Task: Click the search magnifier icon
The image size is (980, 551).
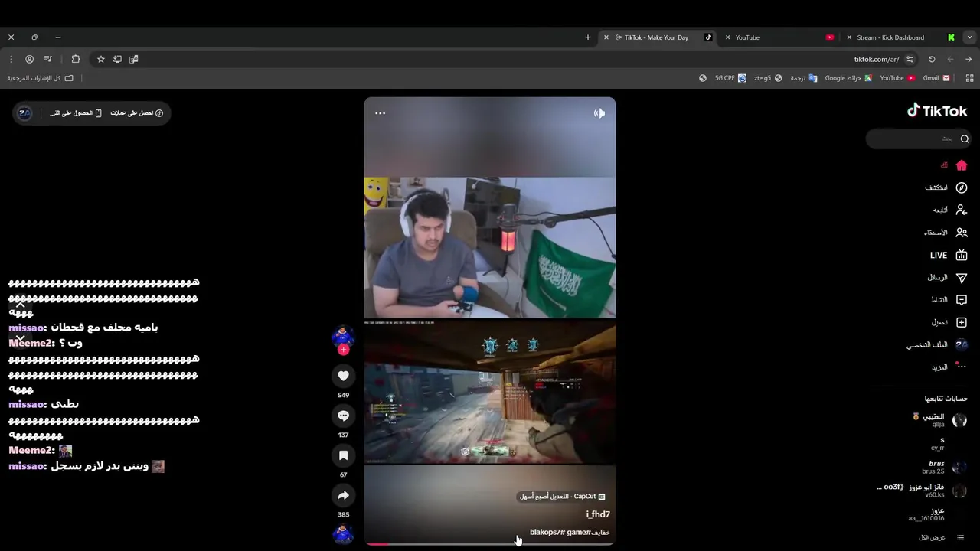Action: coord(965,139)
